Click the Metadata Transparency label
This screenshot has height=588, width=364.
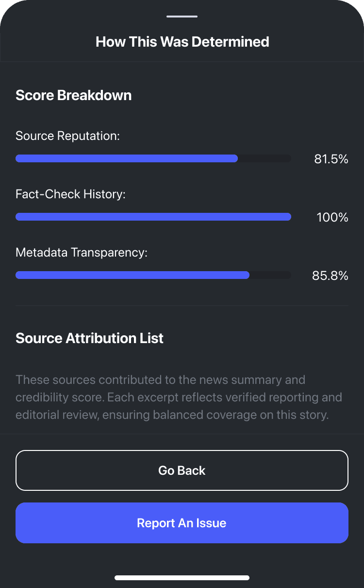tap(81, 252)
